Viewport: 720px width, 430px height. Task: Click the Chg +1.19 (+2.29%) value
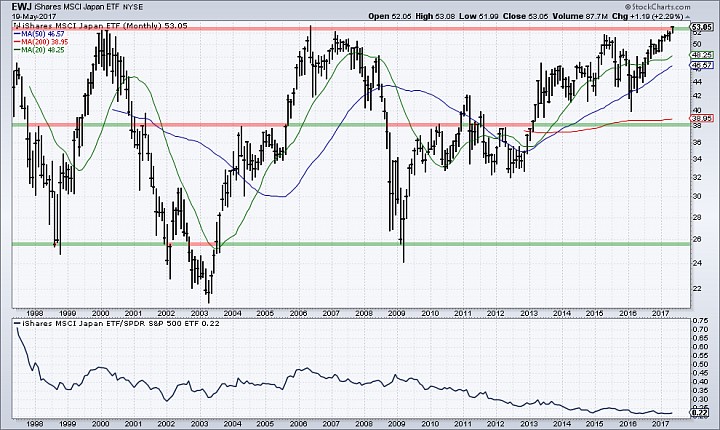click(x=648, y=16)
